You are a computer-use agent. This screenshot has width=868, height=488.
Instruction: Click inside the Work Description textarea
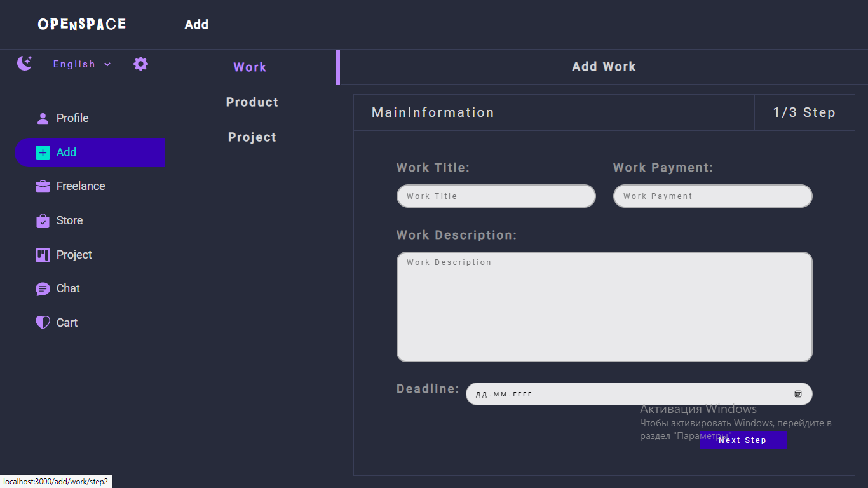tap(604, 307)
